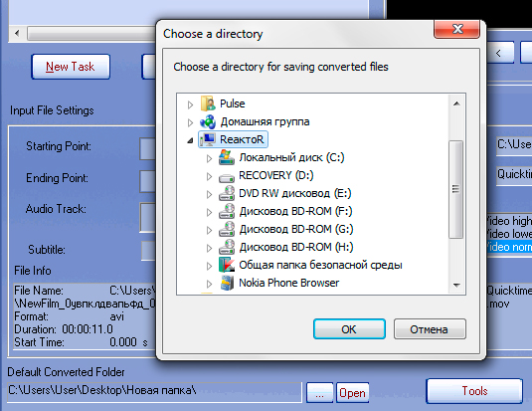
Task: Click the Локальный диск (C:) drive icon
Action: point(227,157)
